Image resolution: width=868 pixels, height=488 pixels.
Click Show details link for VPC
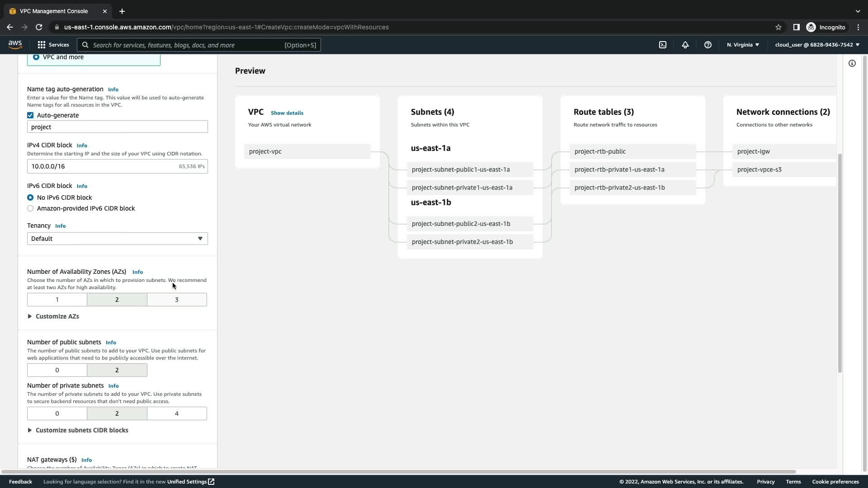[287, 113]
